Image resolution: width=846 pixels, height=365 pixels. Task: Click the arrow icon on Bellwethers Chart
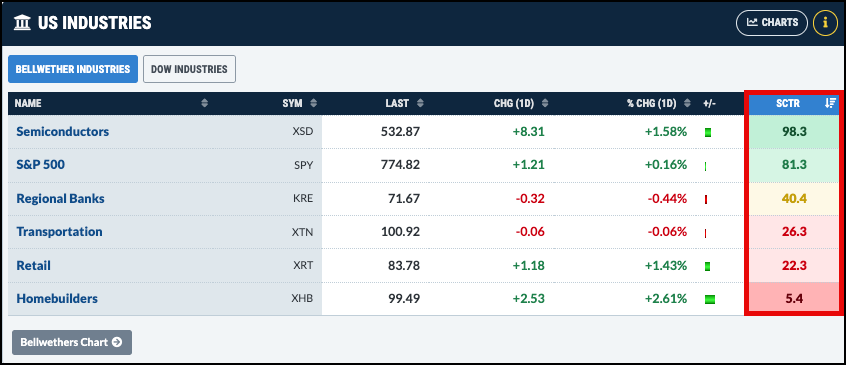click(x=117, y=342)
